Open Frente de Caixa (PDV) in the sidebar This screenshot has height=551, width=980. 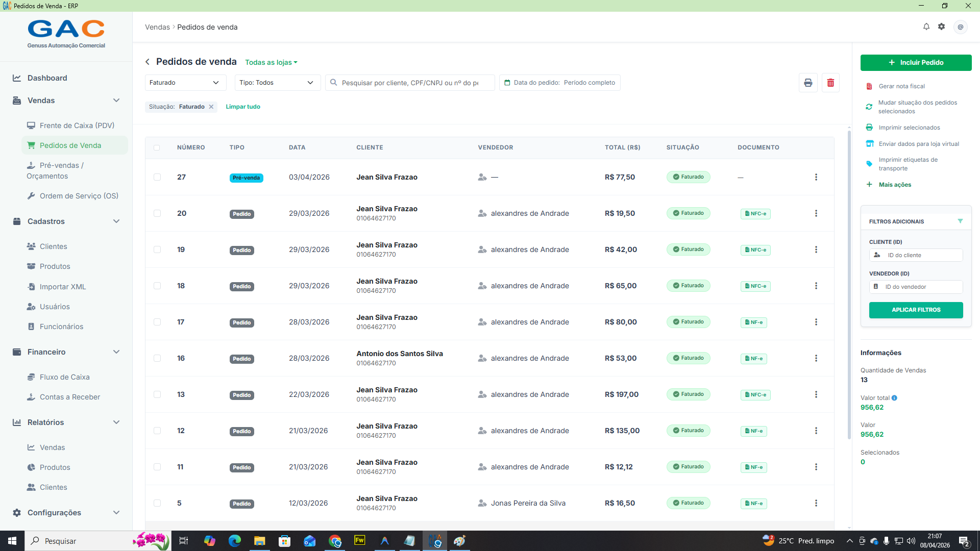[x=77, y=126]
